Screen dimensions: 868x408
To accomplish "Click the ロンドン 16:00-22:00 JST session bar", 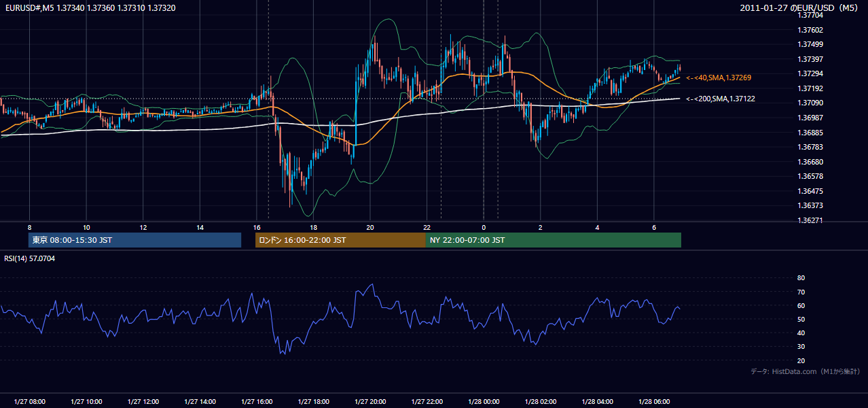I will pyautogui.click(x=340, y=240).
